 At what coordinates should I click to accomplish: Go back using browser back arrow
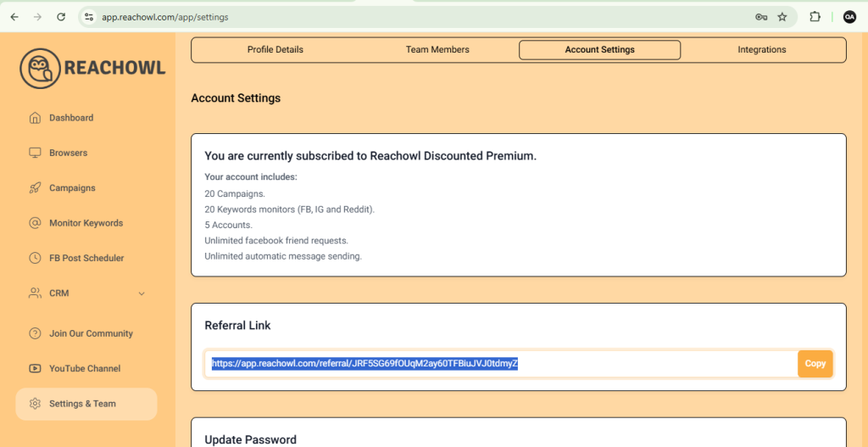14,17
